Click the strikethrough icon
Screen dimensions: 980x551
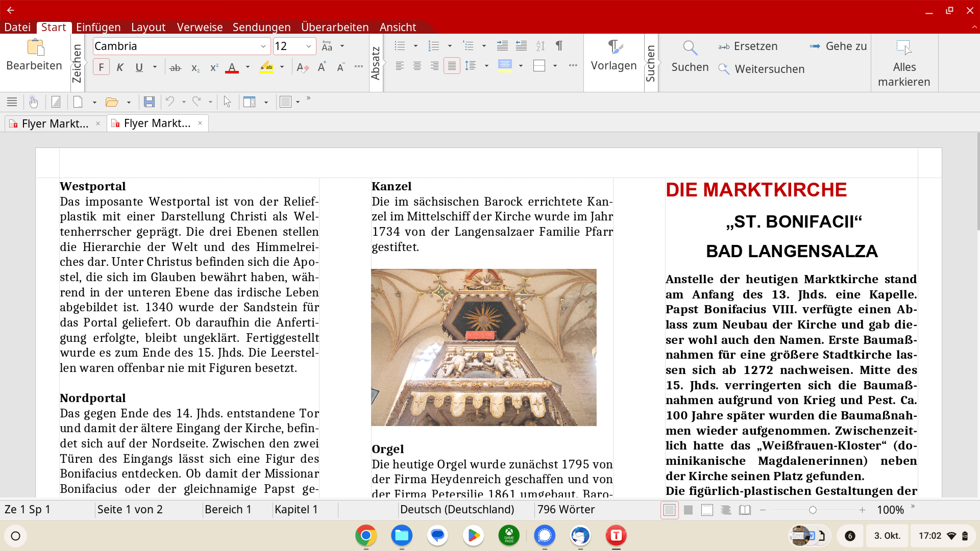click(175, 67)
